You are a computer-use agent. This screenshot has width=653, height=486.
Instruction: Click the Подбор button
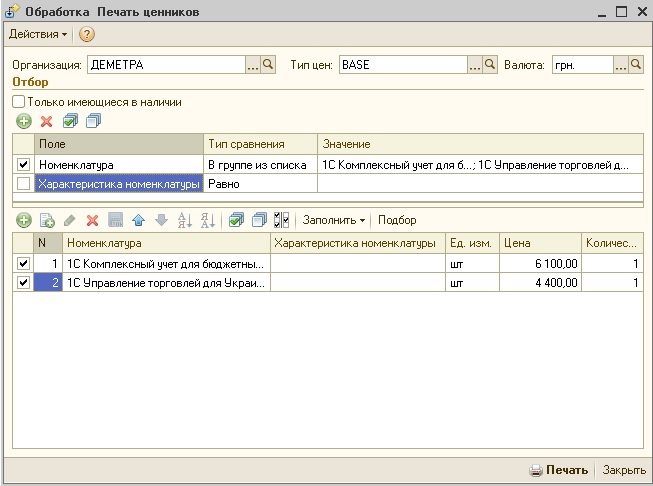tap(397, 220)
